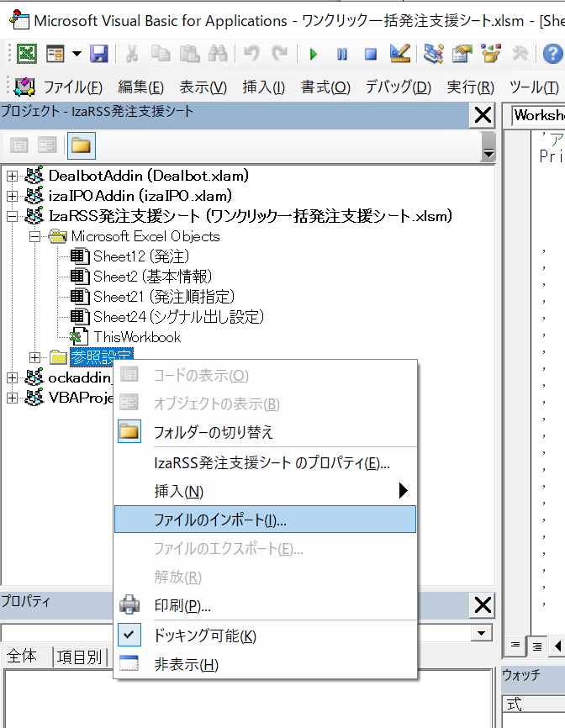565x728 pixels.
Task: Select Sheet12 (発注) in the tree
Action: coord(141,256)
